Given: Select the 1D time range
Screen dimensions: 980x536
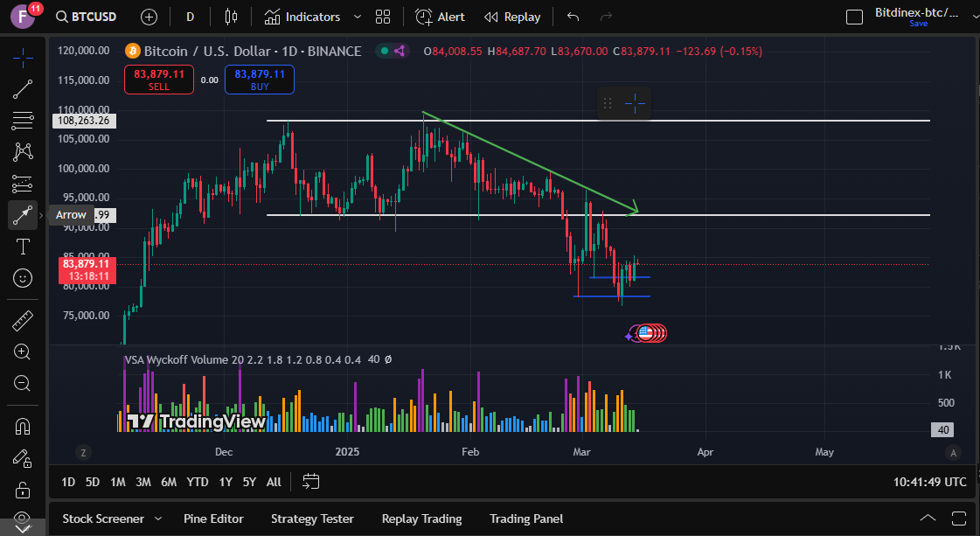Looking at the screenshot, I should (x=68, y=482).
